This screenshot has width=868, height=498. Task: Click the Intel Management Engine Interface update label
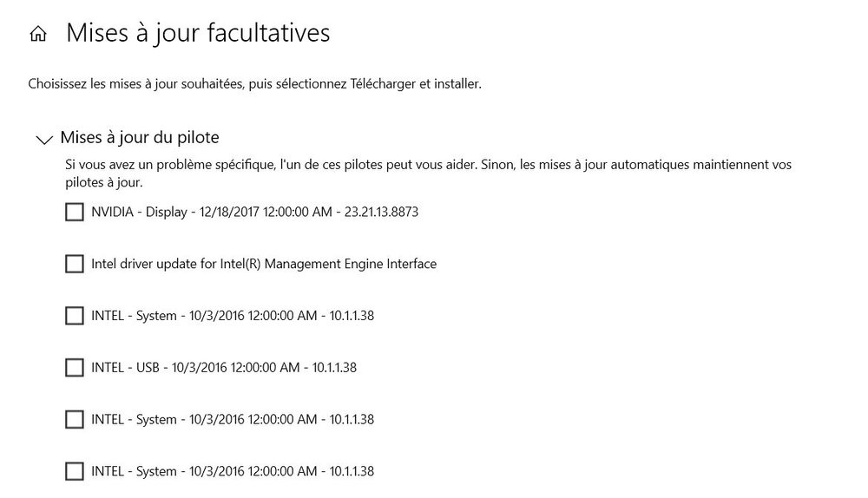pyautogui.click(x=264, y=264)
